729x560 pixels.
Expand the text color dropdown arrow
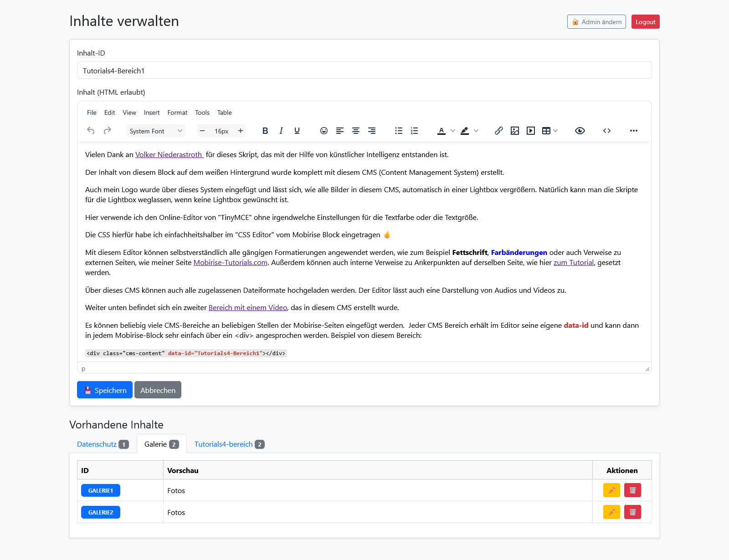point(453,131)
